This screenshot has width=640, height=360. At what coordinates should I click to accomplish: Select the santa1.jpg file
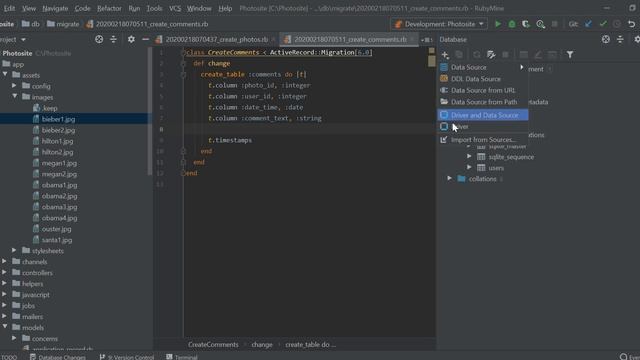tap(57, 240)
